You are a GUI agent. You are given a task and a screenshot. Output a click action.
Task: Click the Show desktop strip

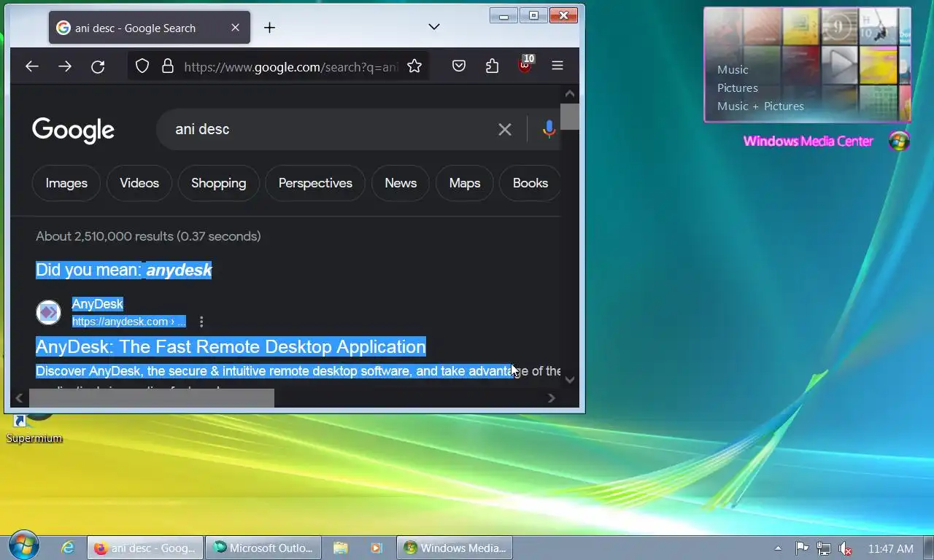(x=928, y=548)
